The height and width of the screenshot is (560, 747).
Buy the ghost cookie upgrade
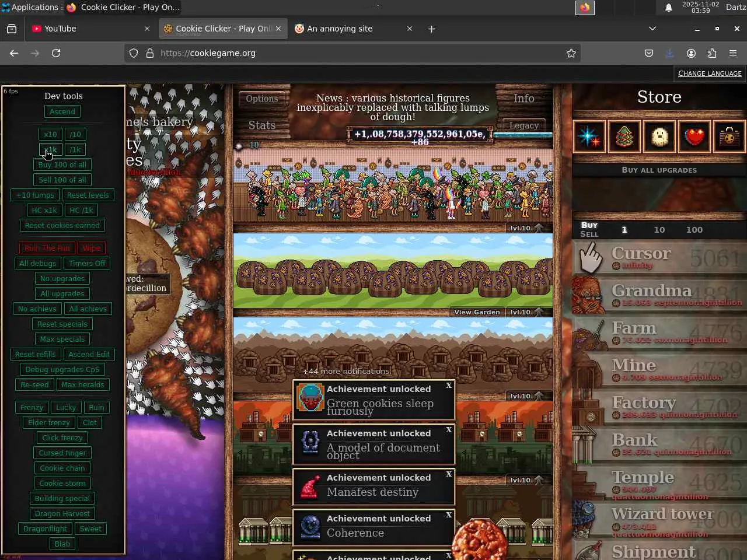click(x=659, y=136)
